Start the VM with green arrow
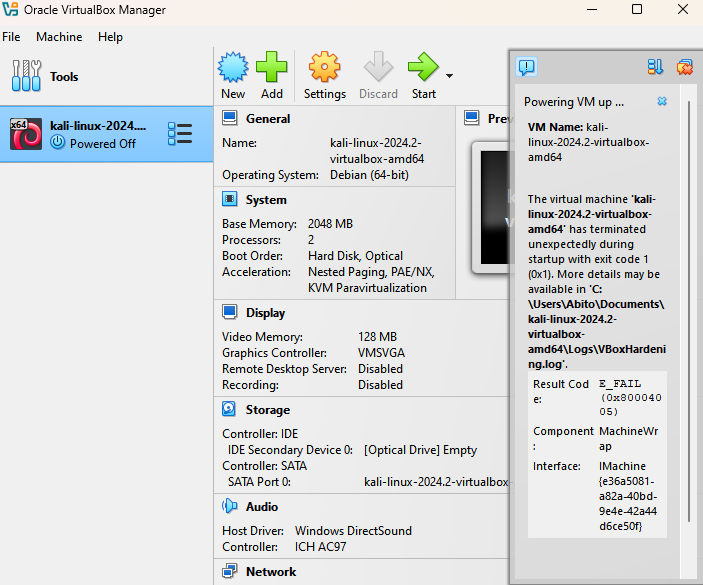This screenshot has width=703, height=585. coord(423,67)
